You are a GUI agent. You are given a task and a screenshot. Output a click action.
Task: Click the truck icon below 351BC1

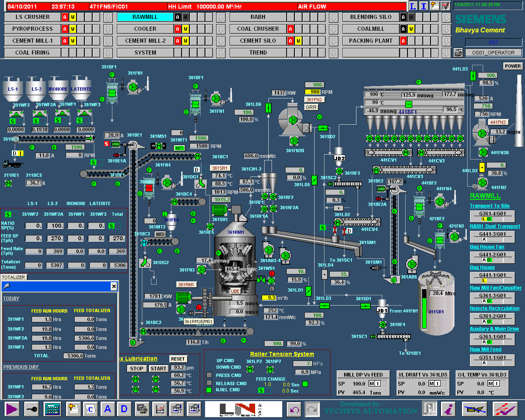tap(12, 164)
